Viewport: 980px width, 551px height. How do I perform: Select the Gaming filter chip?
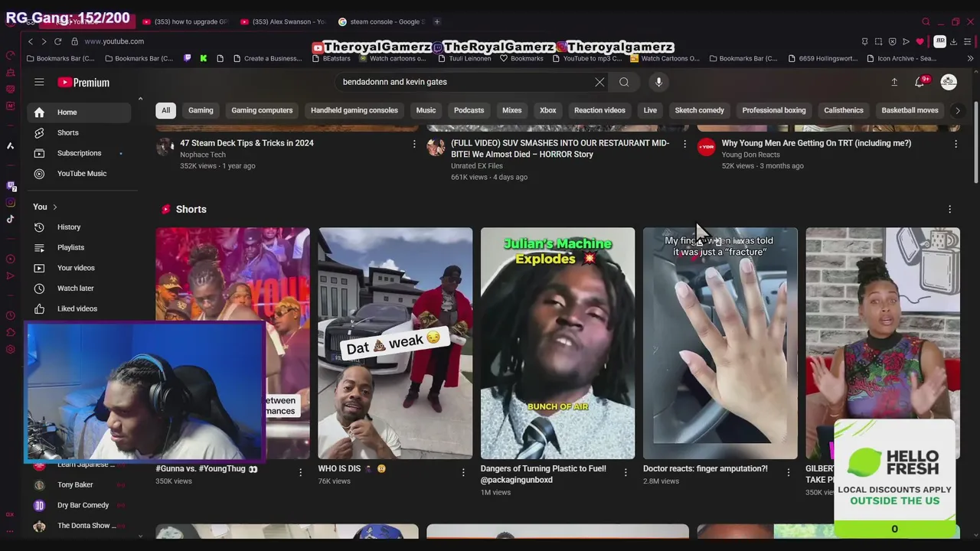pos(201,110)
